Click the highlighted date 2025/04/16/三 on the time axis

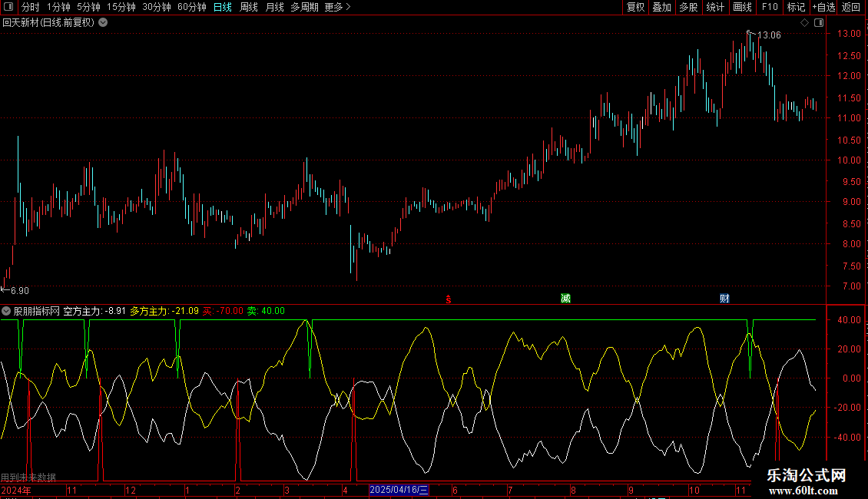399,490
